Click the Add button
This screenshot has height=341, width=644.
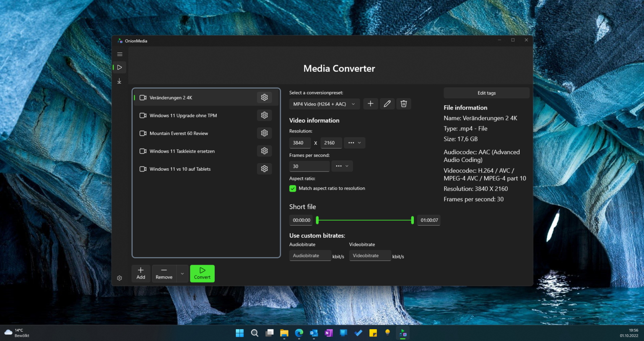tap(141, 273)
